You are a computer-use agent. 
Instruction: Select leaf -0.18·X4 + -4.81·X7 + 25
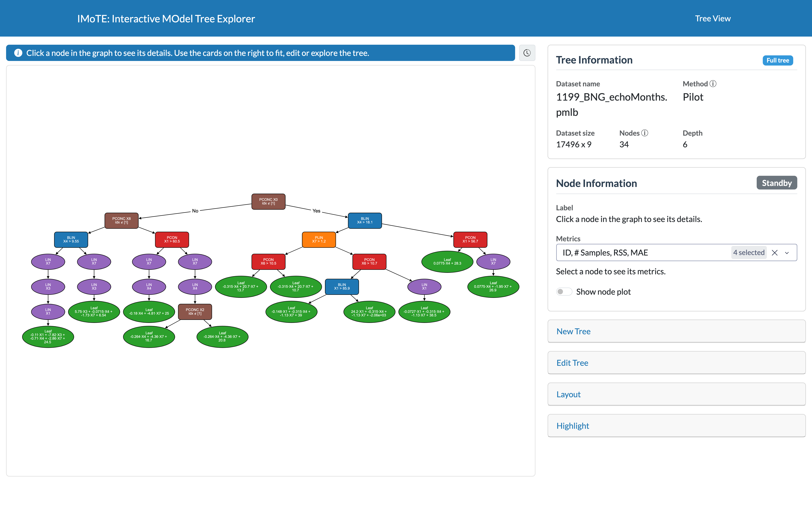pos(149,312)
